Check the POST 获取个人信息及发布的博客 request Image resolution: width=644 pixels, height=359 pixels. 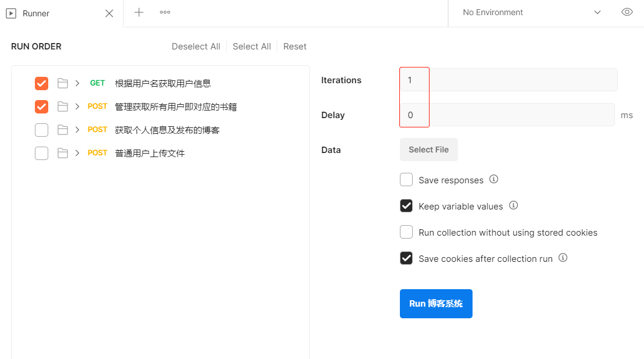click(x=41, y=130)
